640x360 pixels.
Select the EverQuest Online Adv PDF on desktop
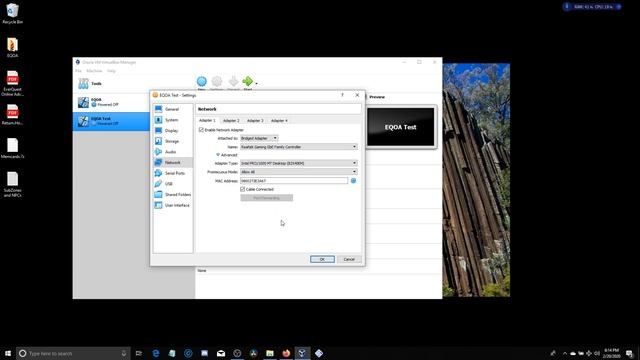click(12, 84)
